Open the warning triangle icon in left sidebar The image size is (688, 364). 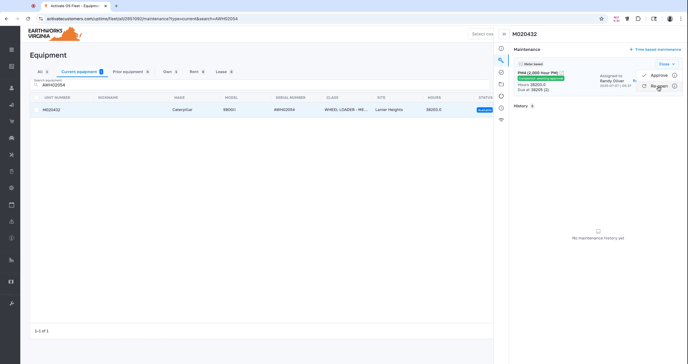pyautogui.click(x=11, y=221)
